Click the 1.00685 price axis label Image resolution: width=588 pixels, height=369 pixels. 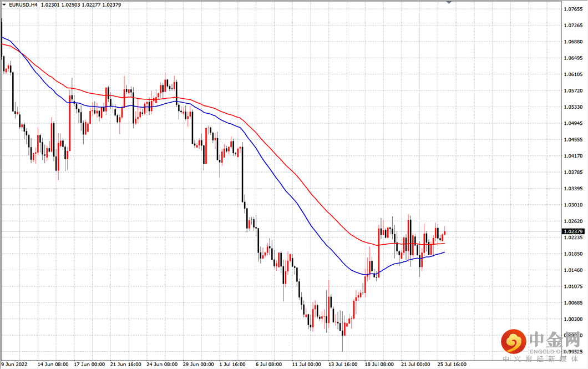coord(574,302)
